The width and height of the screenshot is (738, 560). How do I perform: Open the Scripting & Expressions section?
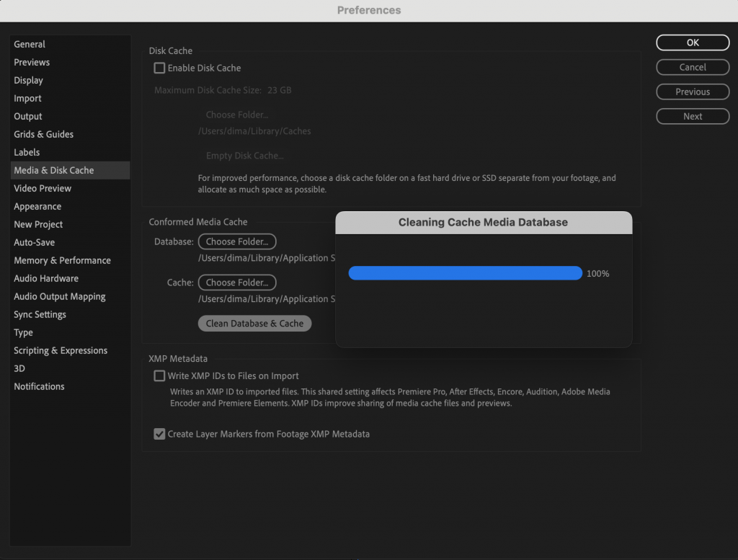pos(61,350)
